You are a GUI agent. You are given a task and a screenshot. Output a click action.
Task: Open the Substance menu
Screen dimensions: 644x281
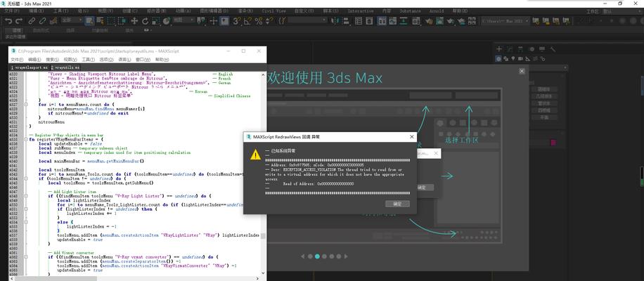pos(411,11)
